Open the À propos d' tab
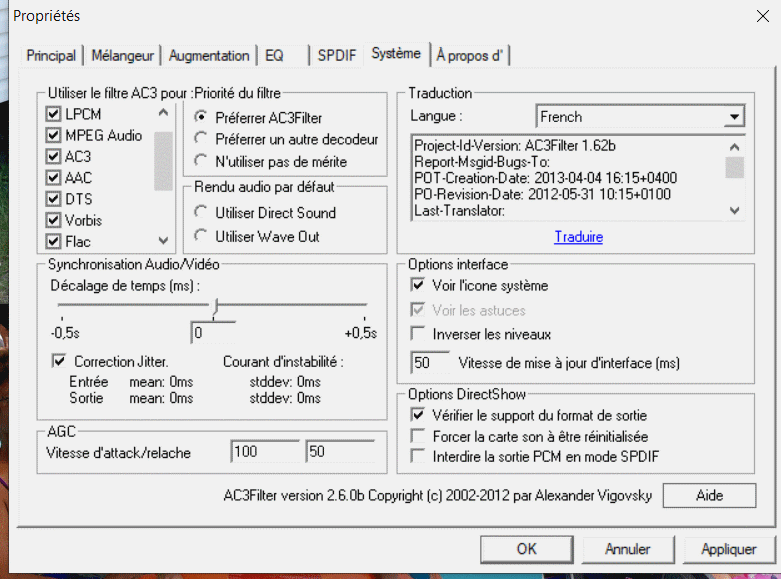The width and height of the screenshot is (781, 579). pyautogui.click(x=470, y=55)
